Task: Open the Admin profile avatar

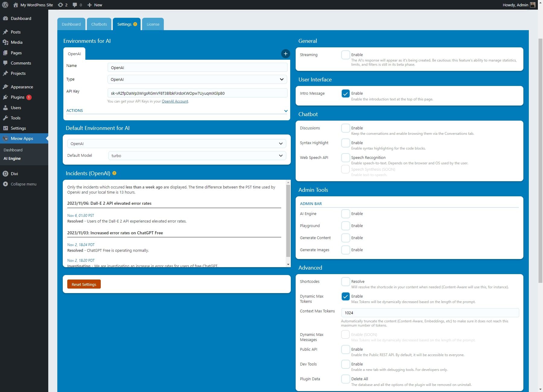Action: pyautogui.click(x=533, y=5)
